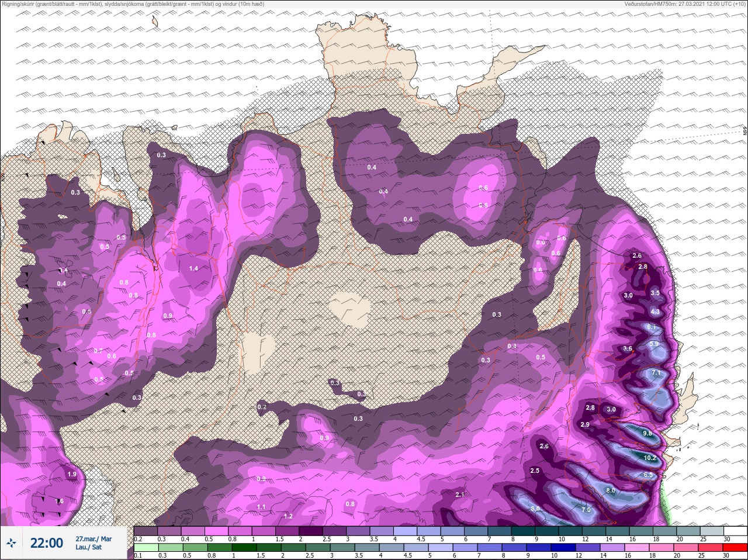
Task: Click the 1.4 precipitation value on the map
Action: [x=194, y=268]
